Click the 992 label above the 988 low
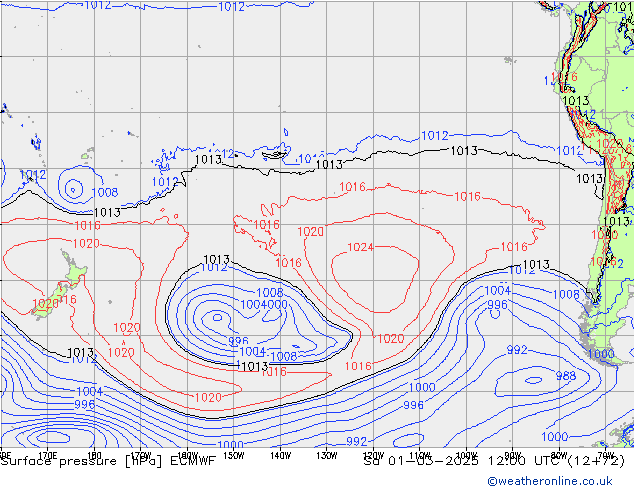 pos(517,350)
